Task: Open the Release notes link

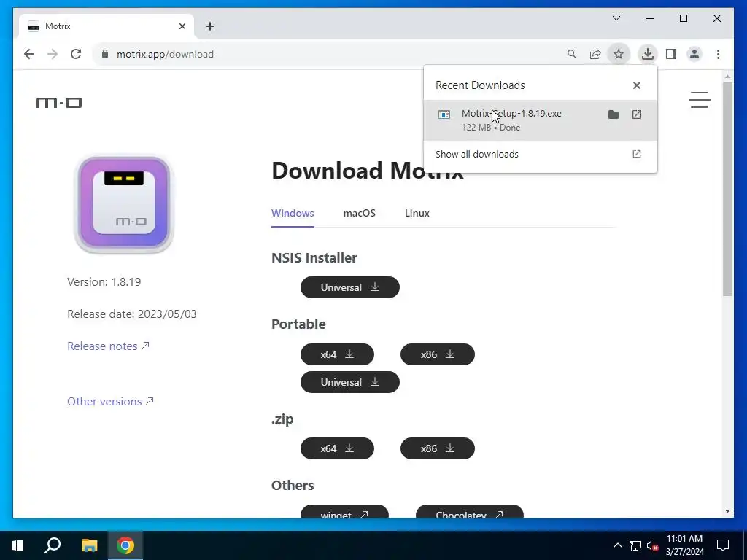Action: tap(108, 346)
